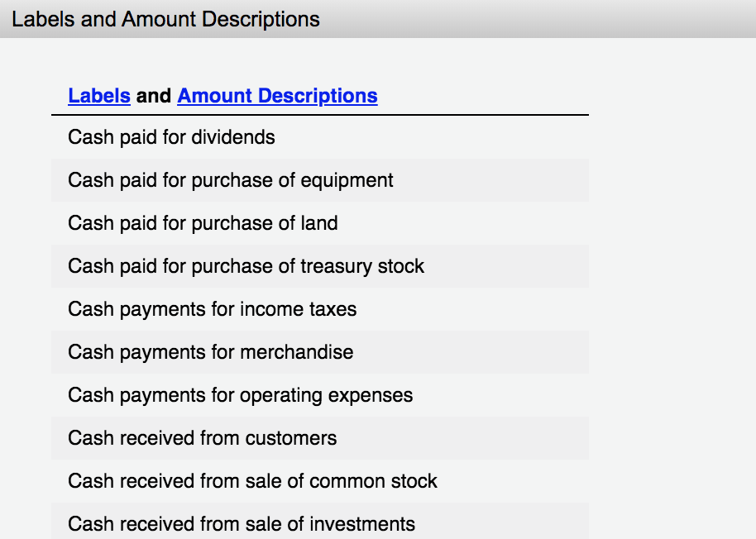Click the blue underlined Labels heading

coord(98,96)
